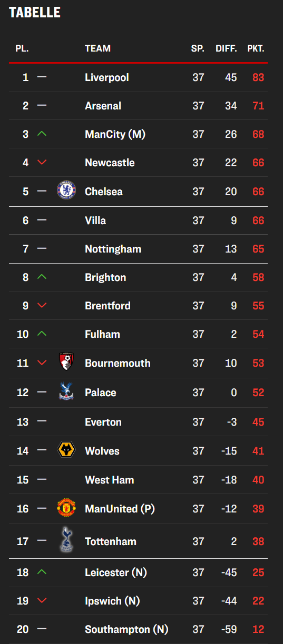Click the Crystal Palace eagle crest

coord(66,391)
